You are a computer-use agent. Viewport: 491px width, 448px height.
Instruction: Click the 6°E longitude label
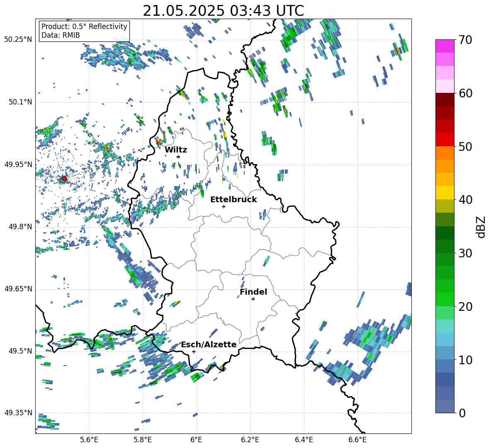(196, 440)
